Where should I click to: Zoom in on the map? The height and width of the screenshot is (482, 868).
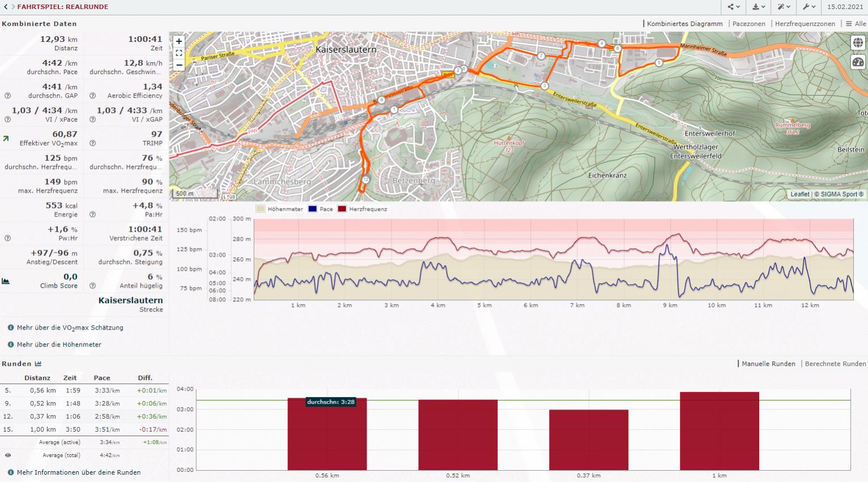(x=179, y=41)
